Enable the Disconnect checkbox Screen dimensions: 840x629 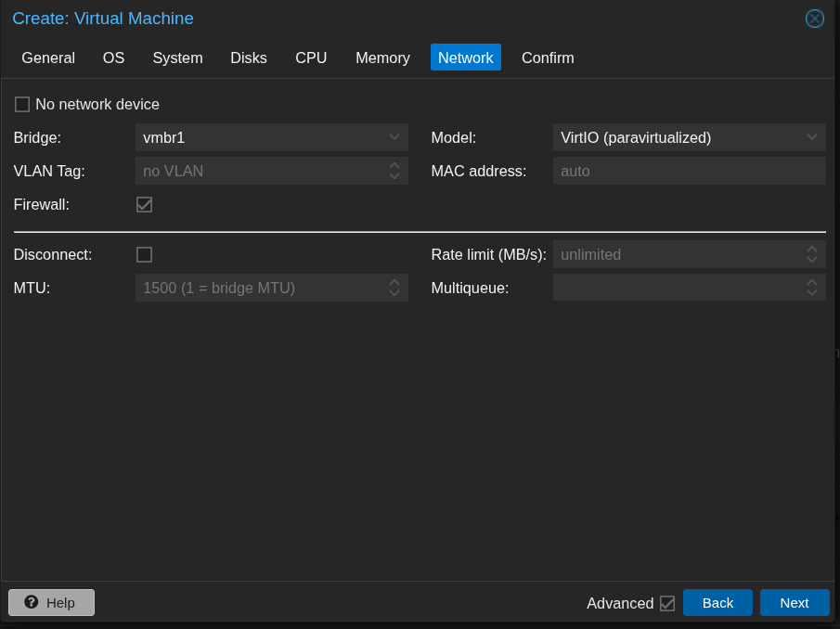pyautogui.click(x=144, y=254)
